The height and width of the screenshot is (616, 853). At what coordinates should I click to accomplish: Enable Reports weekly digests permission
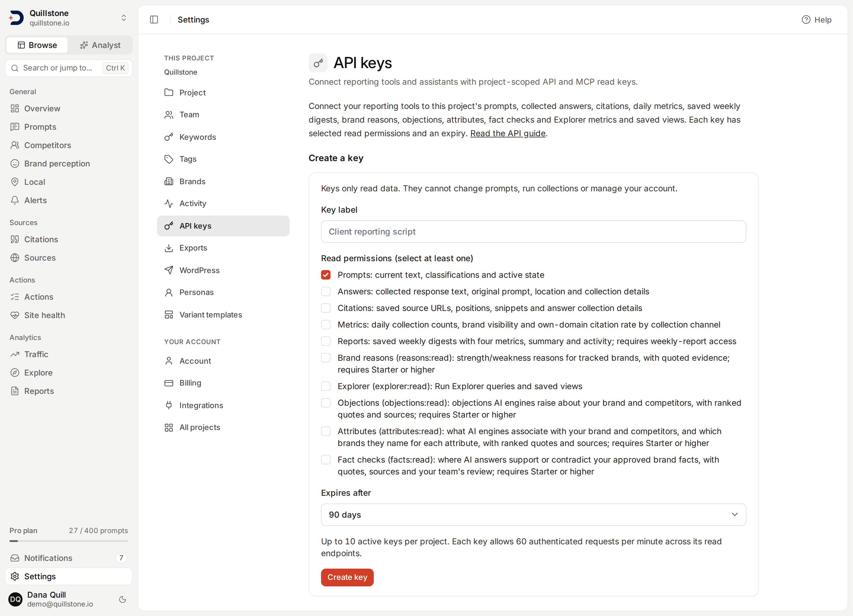(x=326, y=341)
